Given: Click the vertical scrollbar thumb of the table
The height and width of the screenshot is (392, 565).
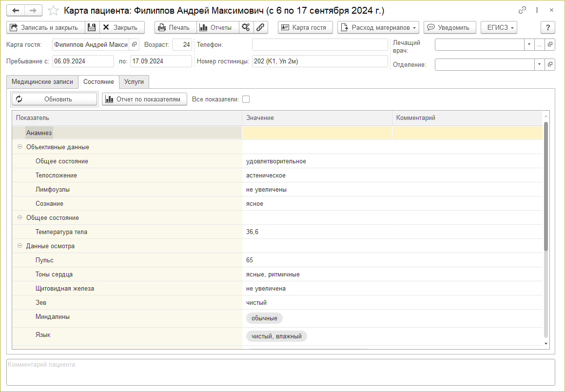Looking at the screenshot, I should point(546,186).
